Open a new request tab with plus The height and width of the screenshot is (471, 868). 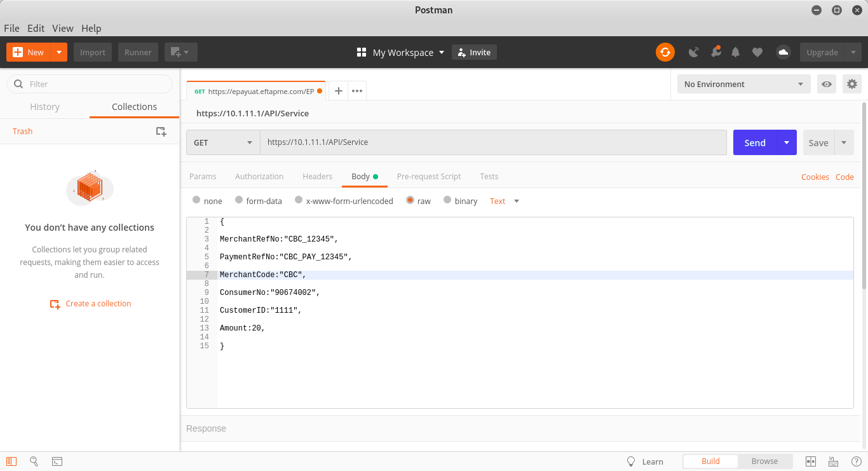[x=339, y=91]
